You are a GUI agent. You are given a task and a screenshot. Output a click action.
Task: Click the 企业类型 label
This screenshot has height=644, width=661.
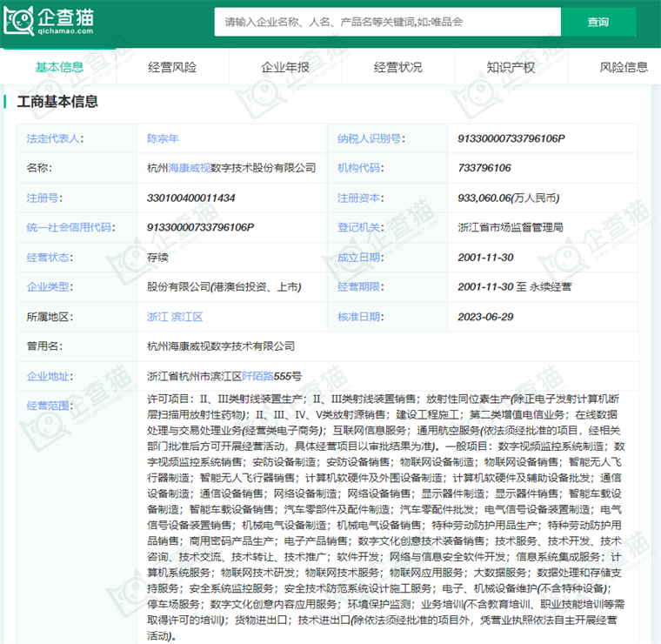click(48, 287)
